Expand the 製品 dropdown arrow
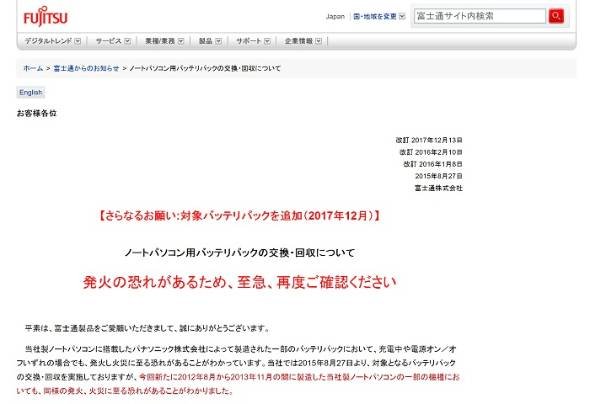This screenshot has width=590, height=404. coord(219,41)
